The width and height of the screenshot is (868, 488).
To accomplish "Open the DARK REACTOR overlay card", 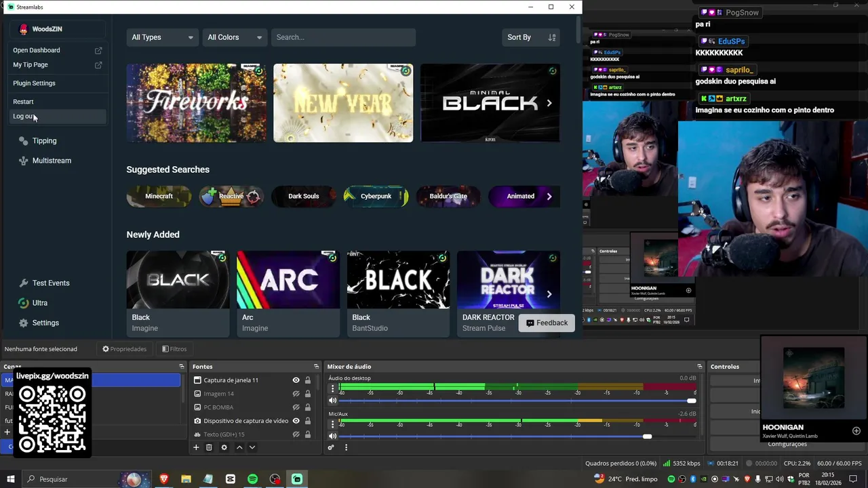I will click(508, 294).
